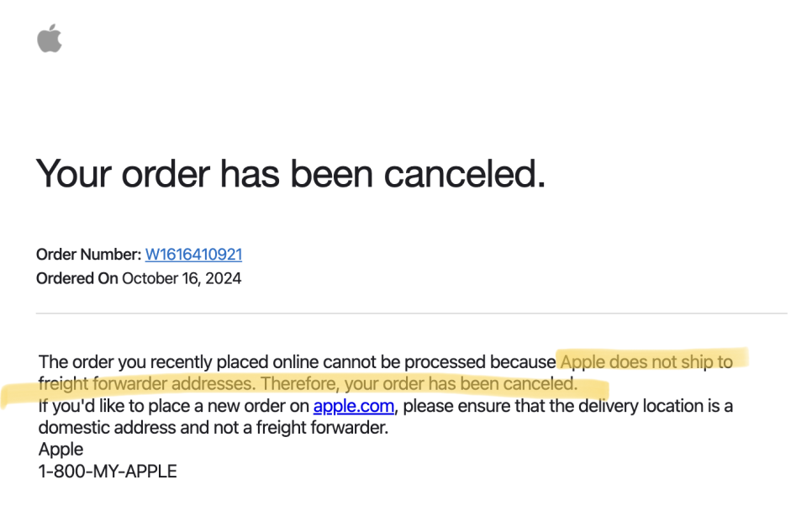Click highlighted "freight forwarder addresses" text
812x506 pixels.
tap(147, 384)
